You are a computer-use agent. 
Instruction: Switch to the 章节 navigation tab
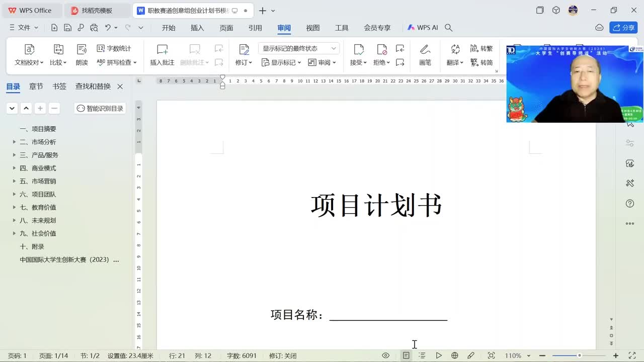36,86
